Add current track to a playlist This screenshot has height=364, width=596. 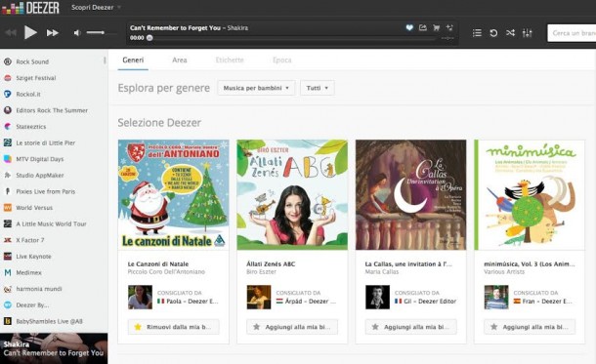point(449,27)
